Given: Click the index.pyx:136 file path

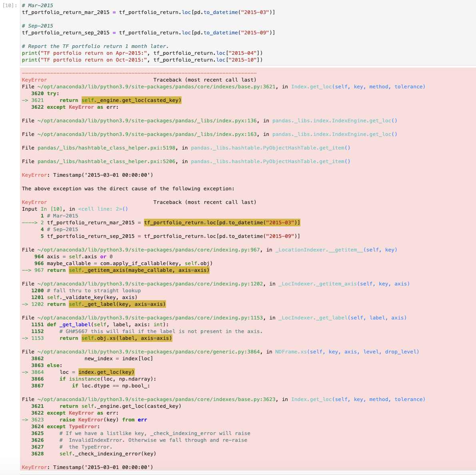Looking at the screenshot, I should click(147, 120).
